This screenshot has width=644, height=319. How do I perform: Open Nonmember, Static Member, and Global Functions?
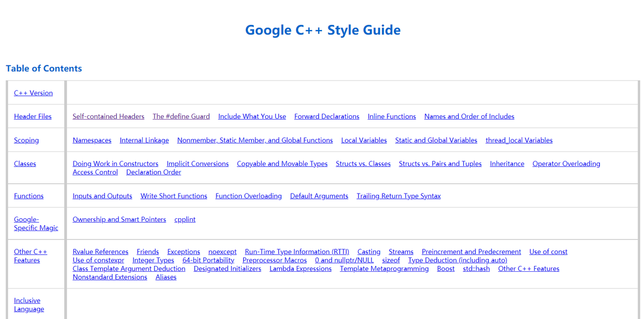(x=255, y=140)
